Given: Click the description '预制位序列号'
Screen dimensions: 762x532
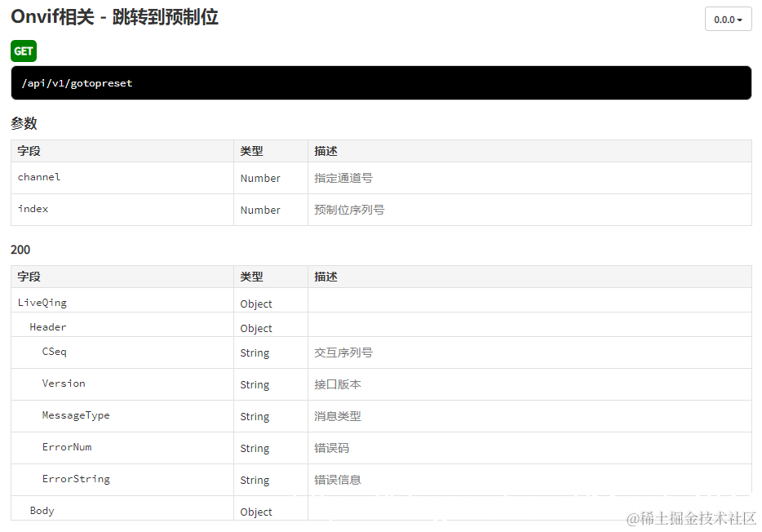Looking at the screenshot, I should pos(349,210).
